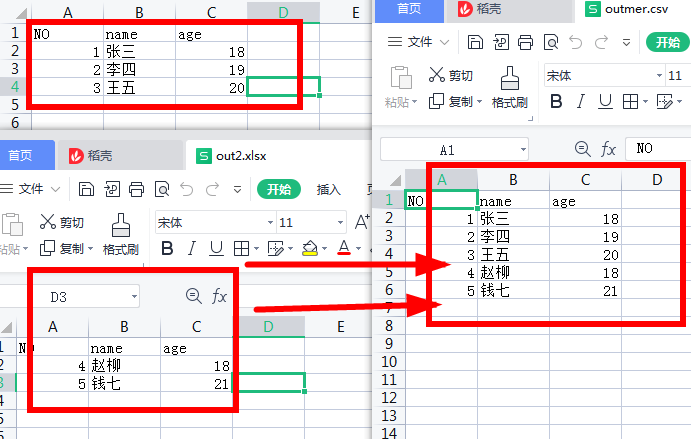
Task: Click zoom magnifier beside outmer.csv formula bar
Action: [583, 149]
